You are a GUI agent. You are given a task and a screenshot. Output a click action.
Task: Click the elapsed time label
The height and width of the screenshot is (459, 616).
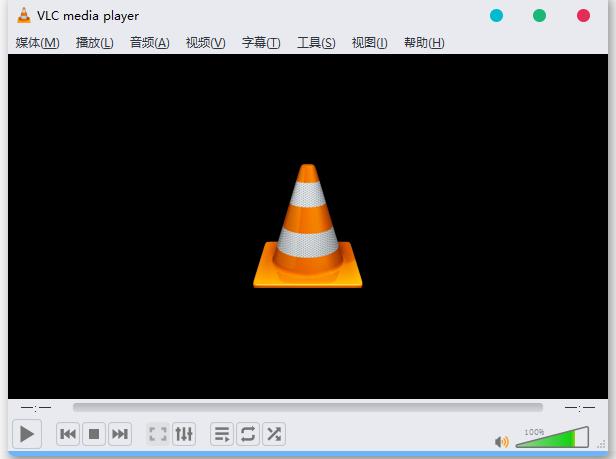tap(36, 408)
